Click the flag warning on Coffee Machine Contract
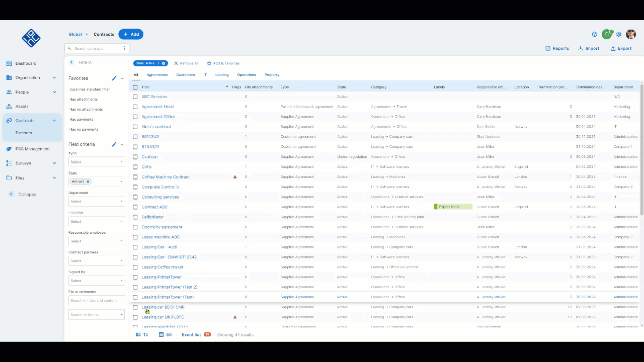The width and height of the screenshot is (644, 362). (x=235, y=177)
